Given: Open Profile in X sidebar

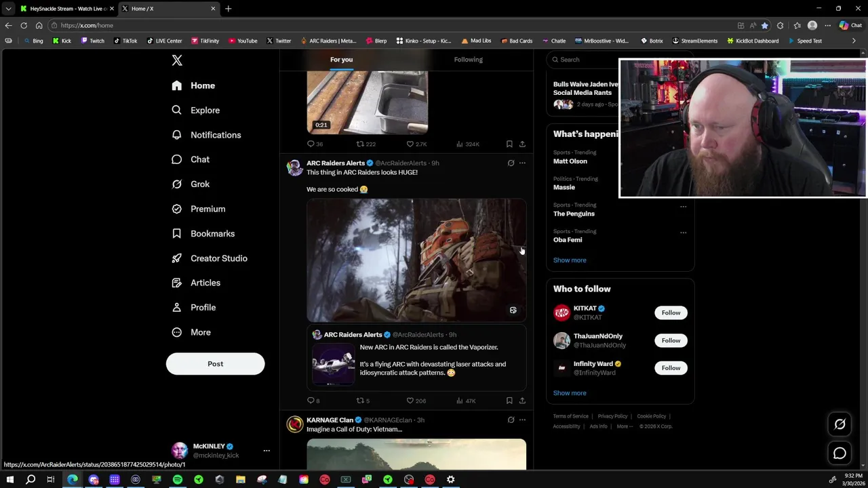Looking at the screenshot, I should 193,307.
